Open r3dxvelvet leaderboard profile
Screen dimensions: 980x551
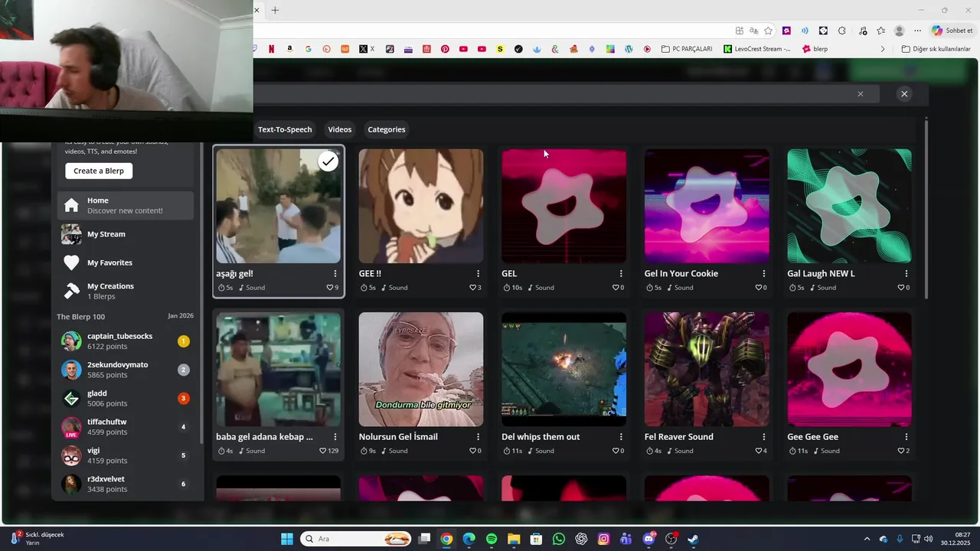pos(126,484)
